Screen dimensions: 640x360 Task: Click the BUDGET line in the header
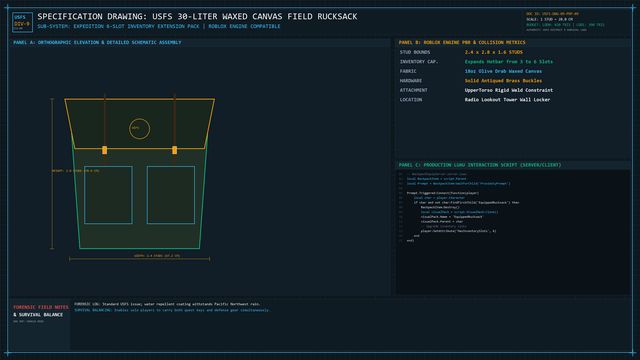click(x=565, y=25)
